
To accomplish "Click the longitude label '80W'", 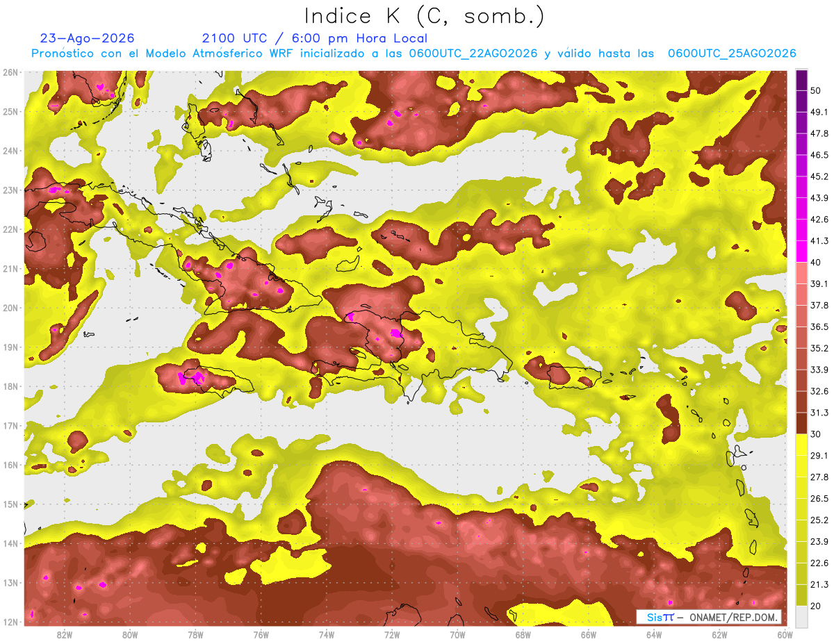I will click(x=130, y=635).
